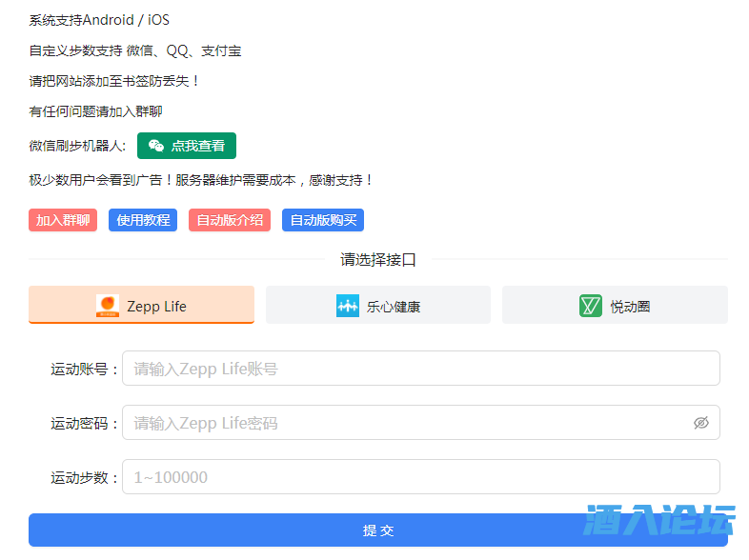Select the Zepp Life interface tab

coord(141,305)
